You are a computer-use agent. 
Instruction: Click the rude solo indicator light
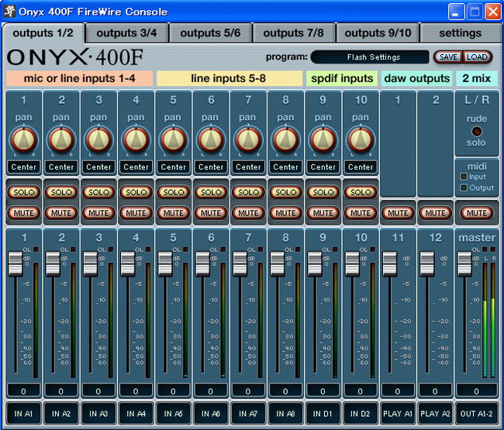pos(476,131)
